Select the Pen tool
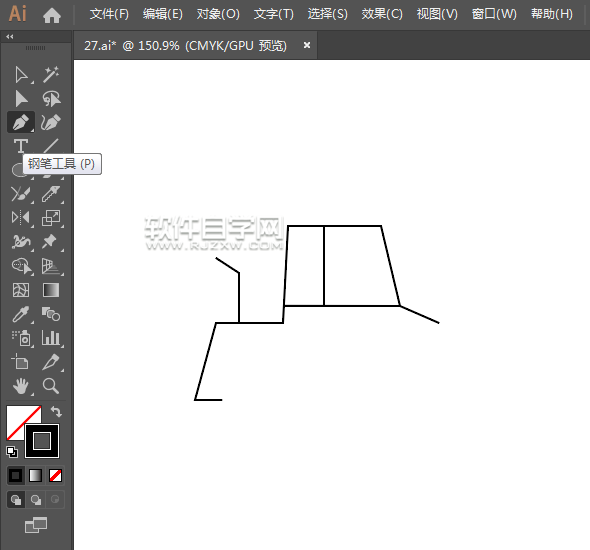 pos(21,122)
